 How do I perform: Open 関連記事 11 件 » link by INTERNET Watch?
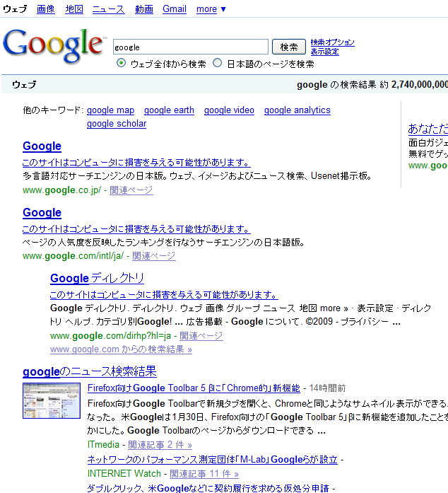pos(204,474)
